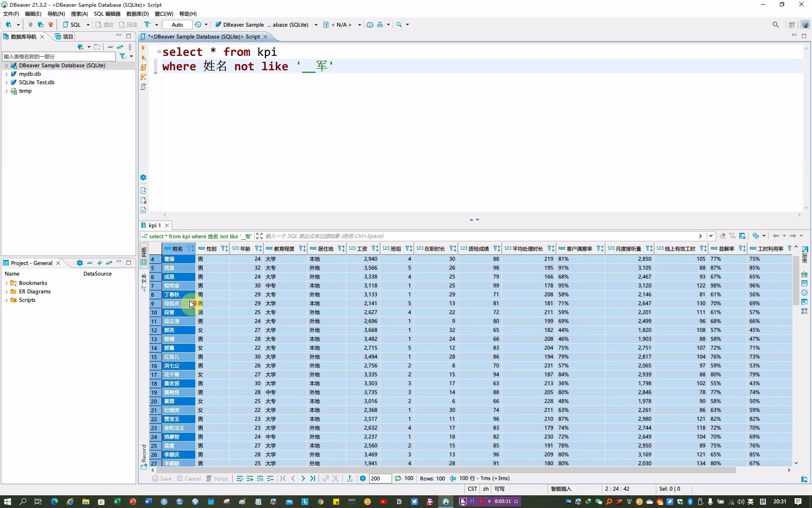Open the transaction mode Auto dropdown
Image resolution: width=812 pixels, height=508 pixels.
tap(177, 25)
